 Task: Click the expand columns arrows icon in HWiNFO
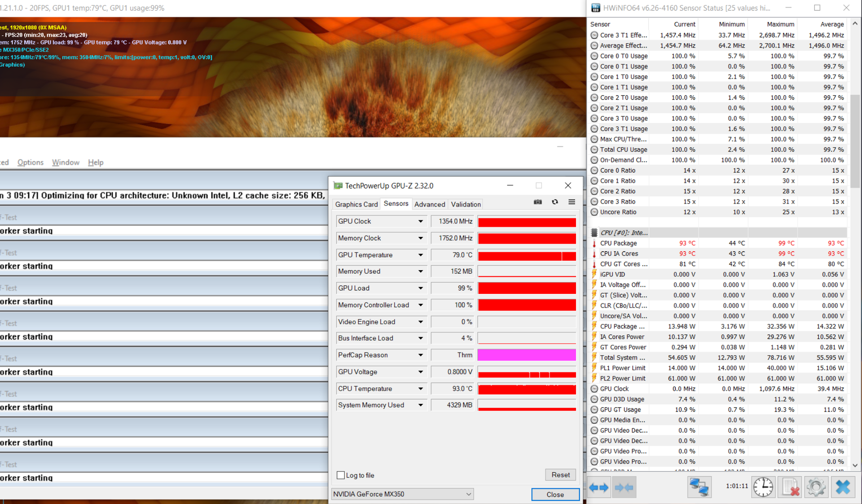598,487
